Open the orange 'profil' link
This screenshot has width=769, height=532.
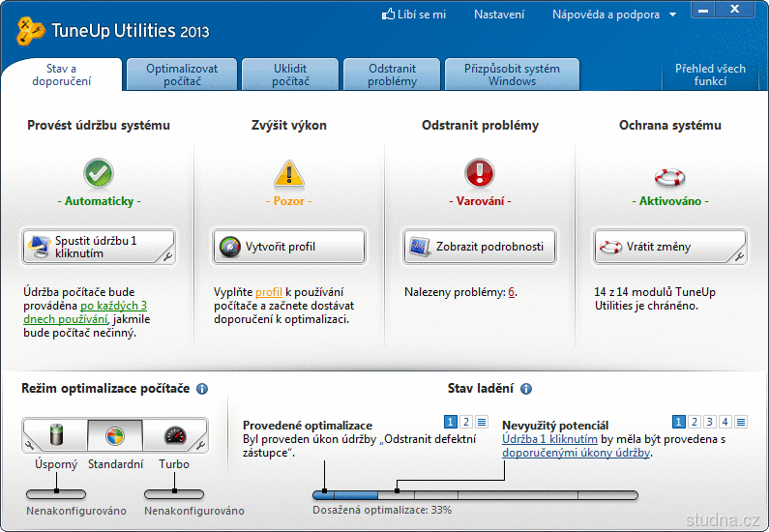click(x=269, y=292)
